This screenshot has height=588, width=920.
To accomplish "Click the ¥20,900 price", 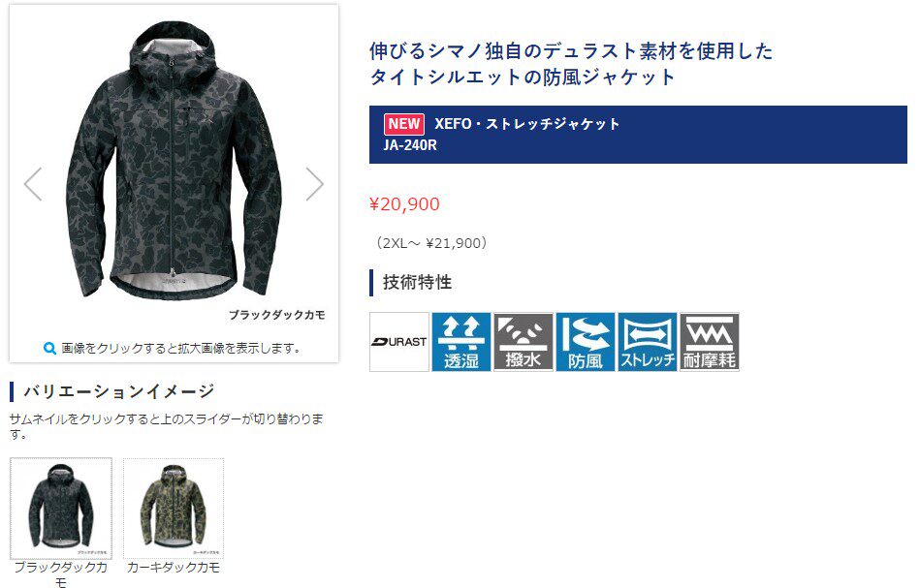I will click(x=404, y=204).
